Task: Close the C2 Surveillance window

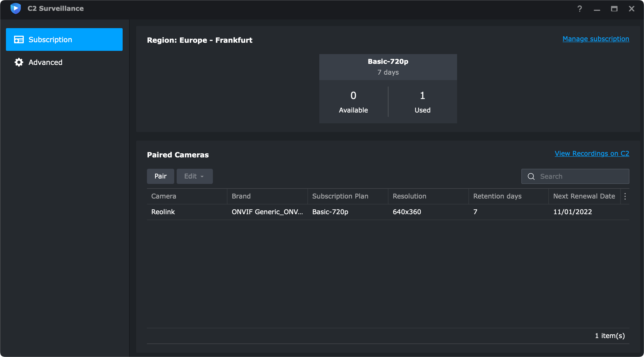Action: [x=632, y=9]
